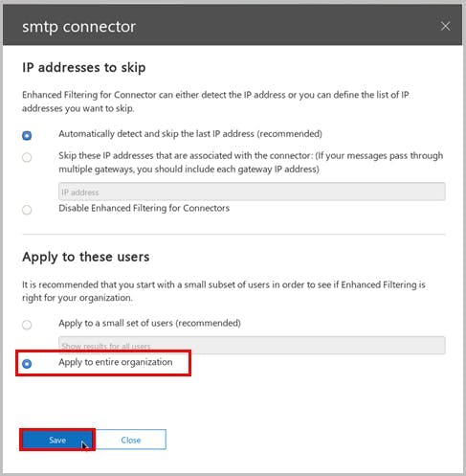Image resolution: width=466 pixels, height=476 pixels.
Task: Click the Close button beside Save
Action: pyautogui.click(x=131, y=440)
